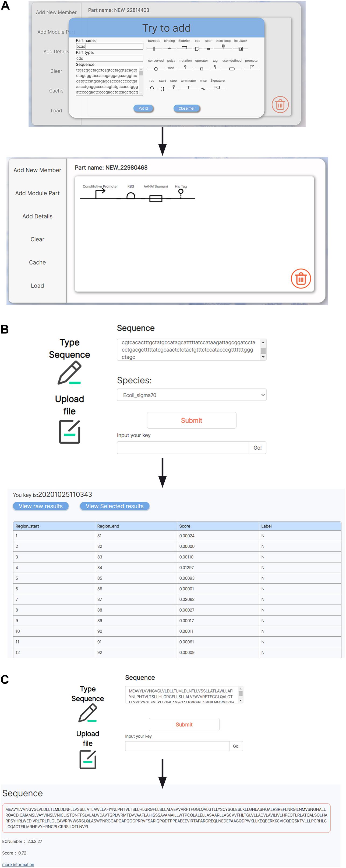346x868 pixels.
Task: Select the operator part symbol
Action: pos(202,69)
